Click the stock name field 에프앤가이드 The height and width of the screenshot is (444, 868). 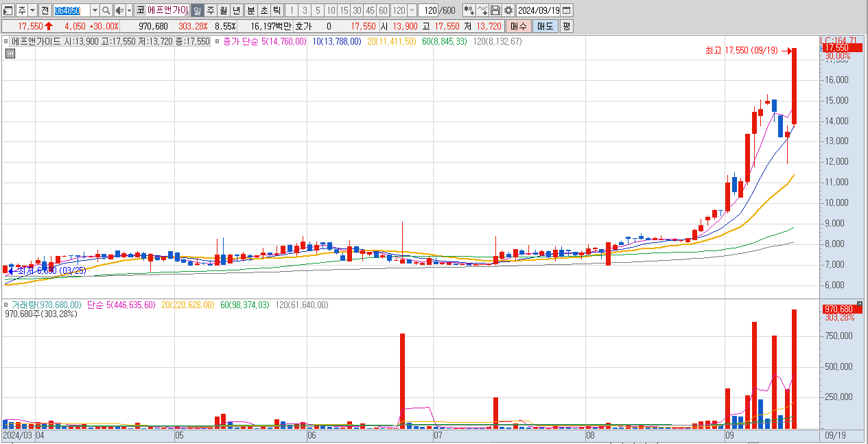pos(167,10)
